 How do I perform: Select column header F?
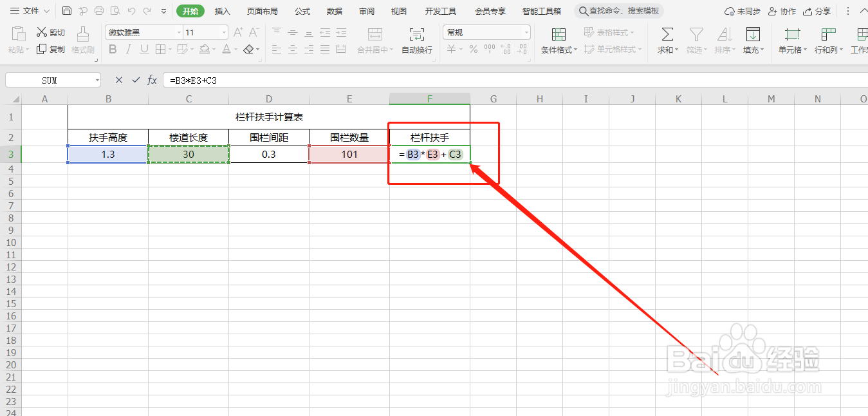(430, 99)
